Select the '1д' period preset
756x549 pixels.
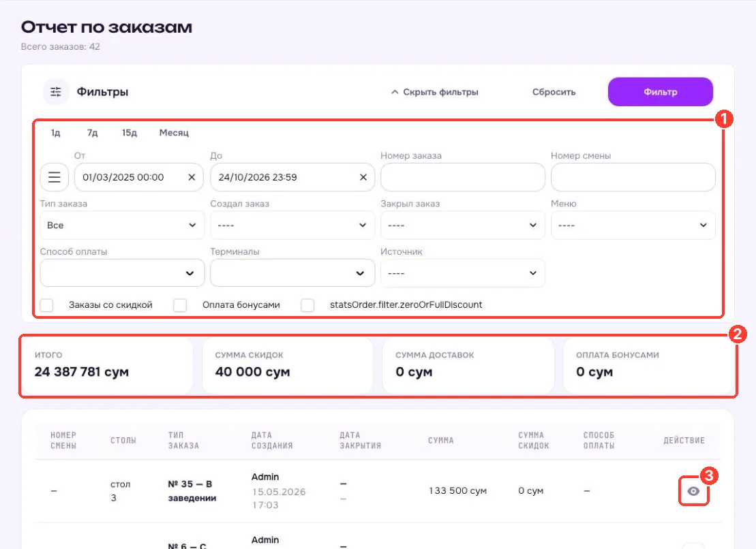click(x=55, y=133)
